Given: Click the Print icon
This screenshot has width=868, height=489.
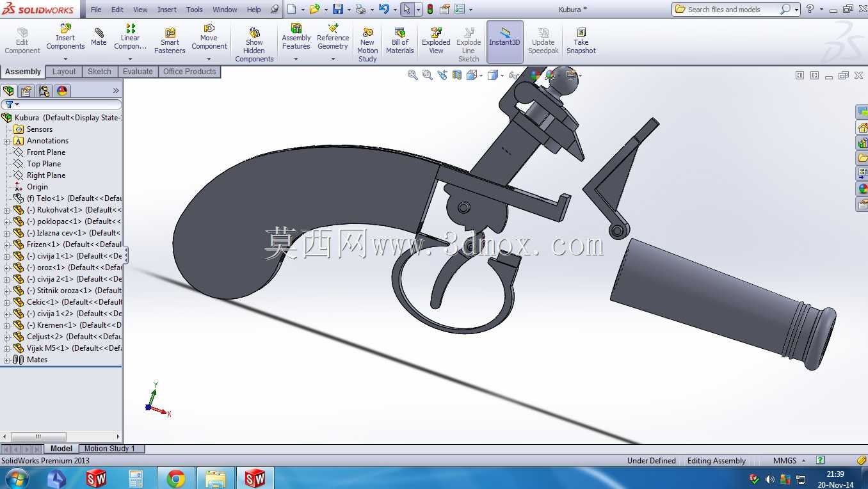Looking at the screenshot, I should [360, 9].
